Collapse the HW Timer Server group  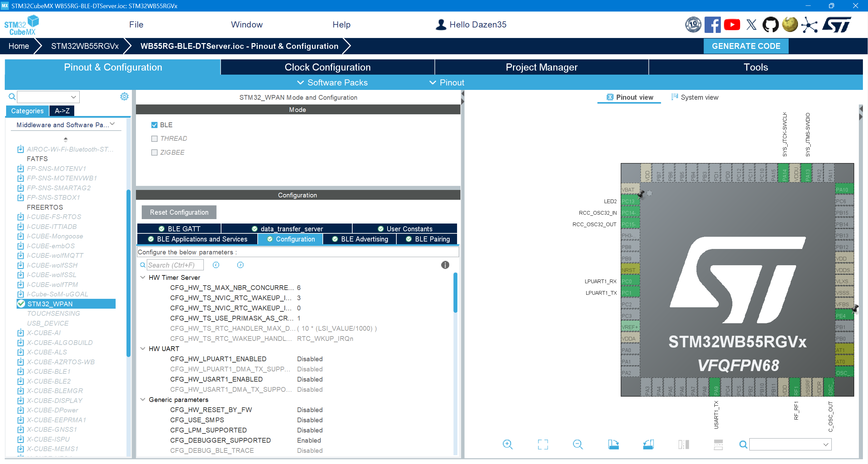click(143, 277)
